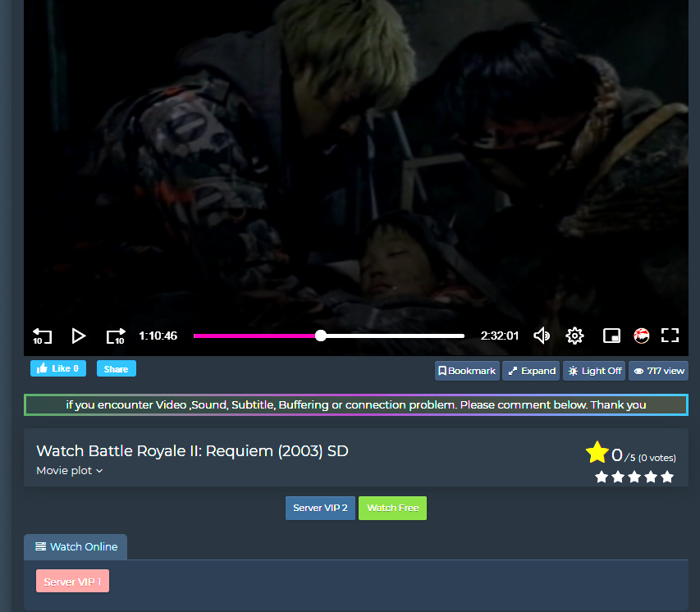Select Server VIP 1
The image size is (700, 612).
click(72, 582)
